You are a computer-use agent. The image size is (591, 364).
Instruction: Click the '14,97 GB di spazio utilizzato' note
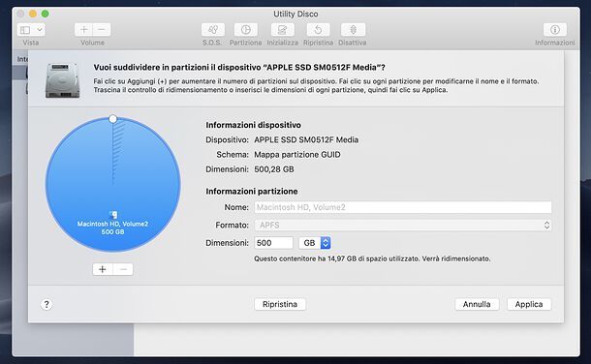click(x=373, y=259)
